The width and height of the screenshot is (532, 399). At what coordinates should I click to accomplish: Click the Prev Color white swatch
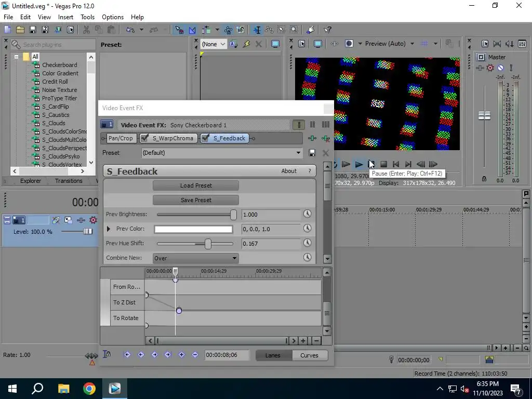click(193, 229)
